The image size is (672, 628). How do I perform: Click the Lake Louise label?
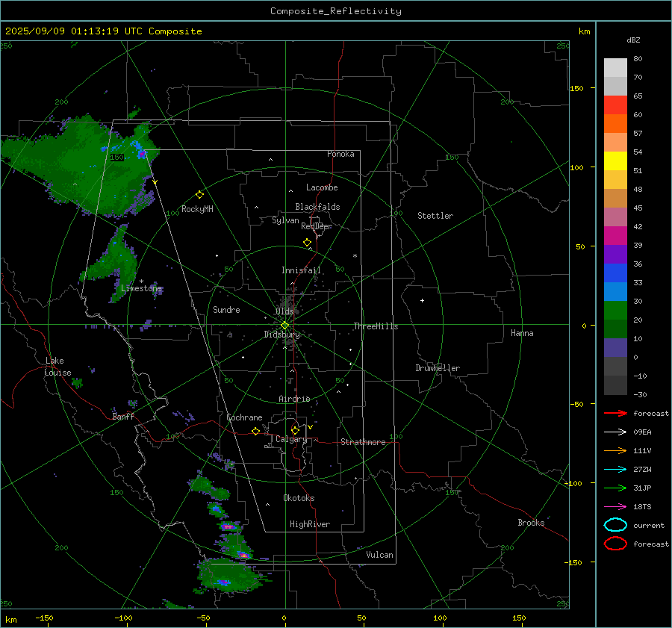57,367
